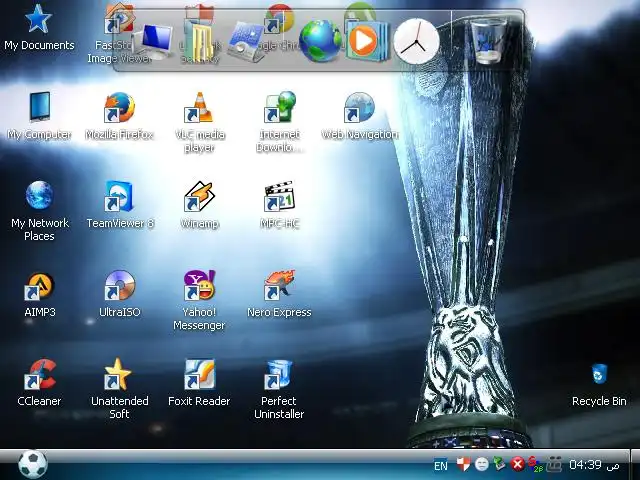This screenshot has width=640, height=480.
Task: Select the "Messenger" label under Yahoo!
Action: [199, 326]
